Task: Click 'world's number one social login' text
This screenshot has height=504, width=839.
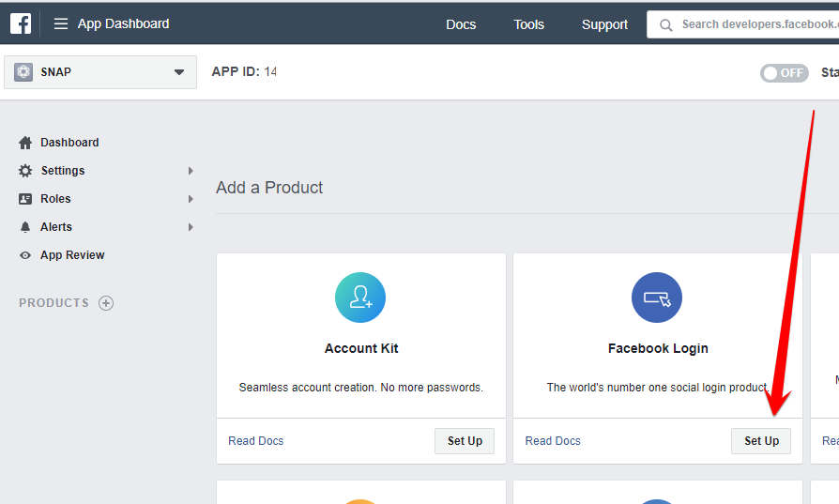Action: [657, 388]
